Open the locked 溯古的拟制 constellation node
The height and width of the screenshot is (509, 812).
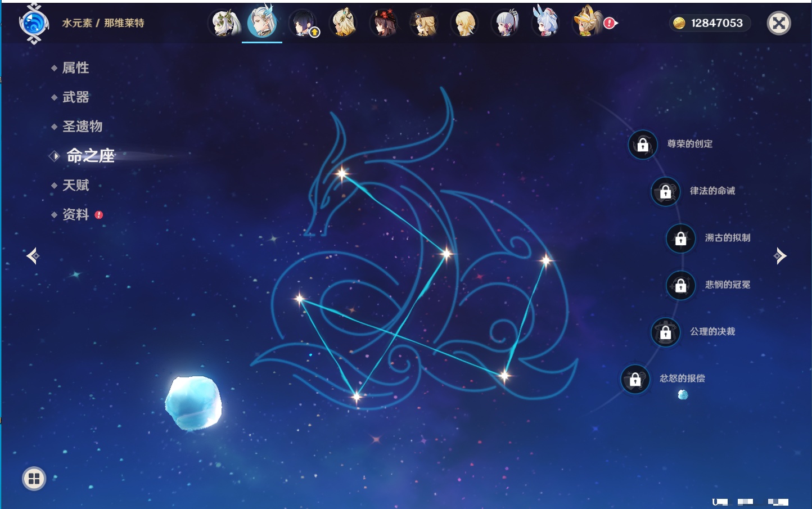680,238
